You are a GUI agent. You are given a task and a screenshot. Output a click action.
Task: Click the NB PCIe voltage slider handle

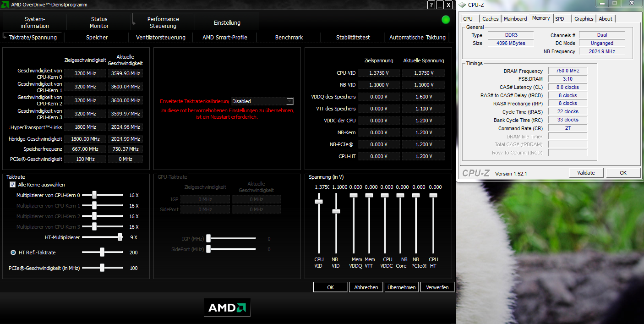coord(416,195)
